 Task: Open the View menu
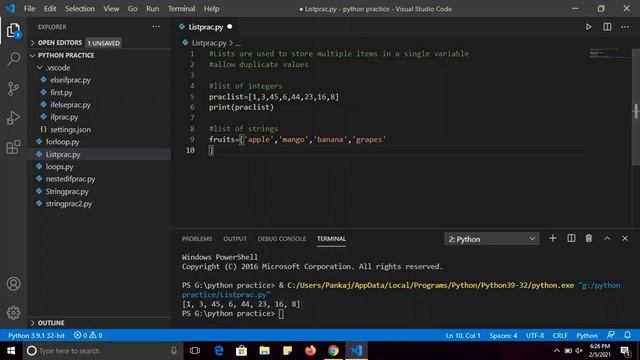click(x=111, y=9)
